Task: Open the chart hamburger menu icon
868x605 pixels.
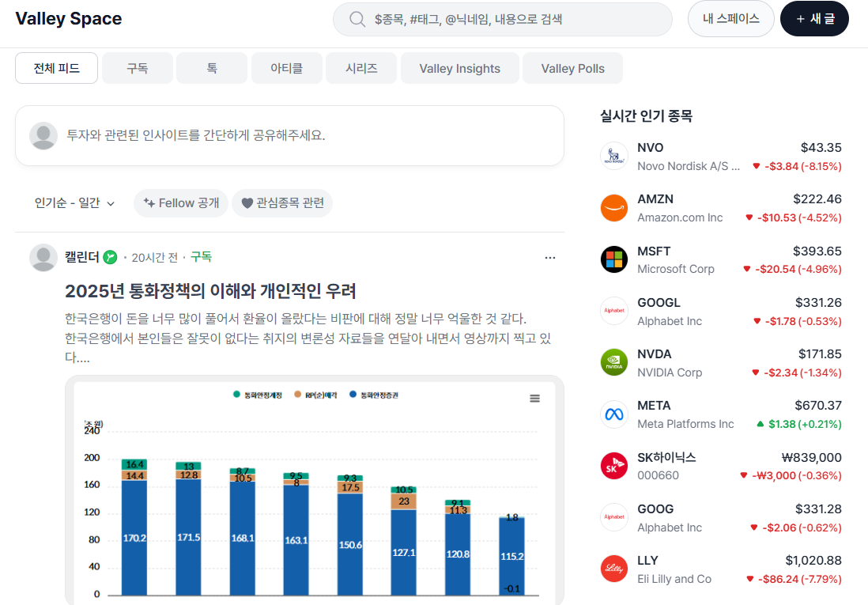Action: click(535, 399)
